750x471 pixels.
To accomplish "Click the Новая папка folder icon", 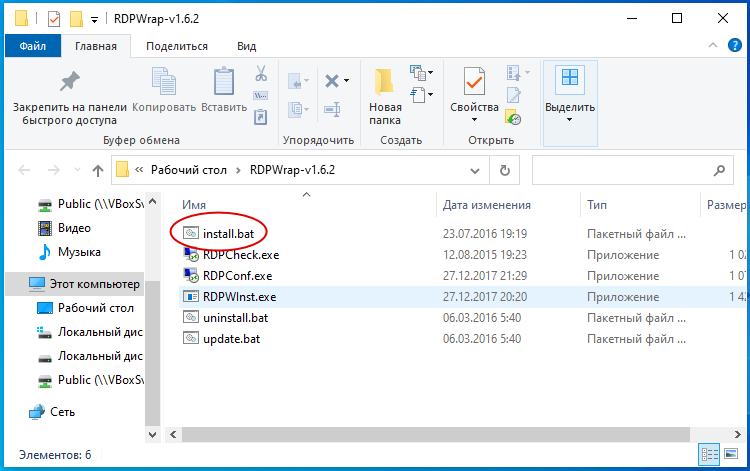I will coord(385,81).
